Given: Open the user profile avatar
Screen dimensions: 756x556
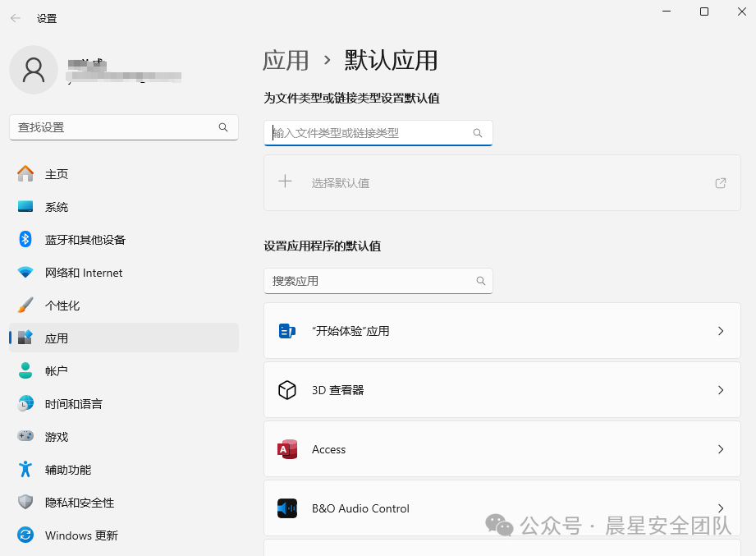Looking at the screenshot, I should (34, 70).
